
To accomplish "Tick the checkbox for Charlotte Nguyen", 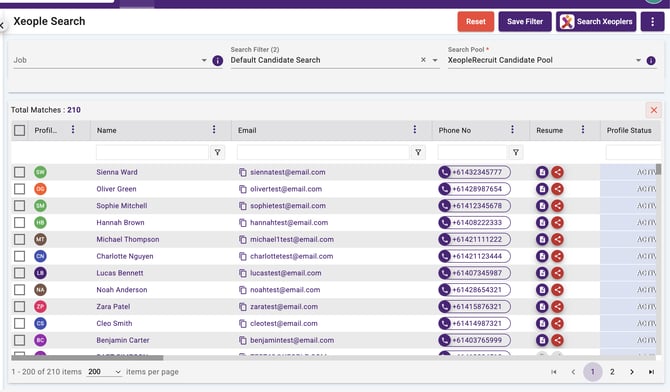I will coord(20,256).
